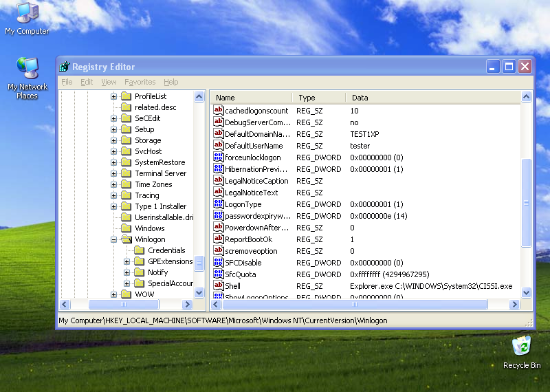Select the scremoveoption value row
The image size is (550, 392).
pos(366,251)
